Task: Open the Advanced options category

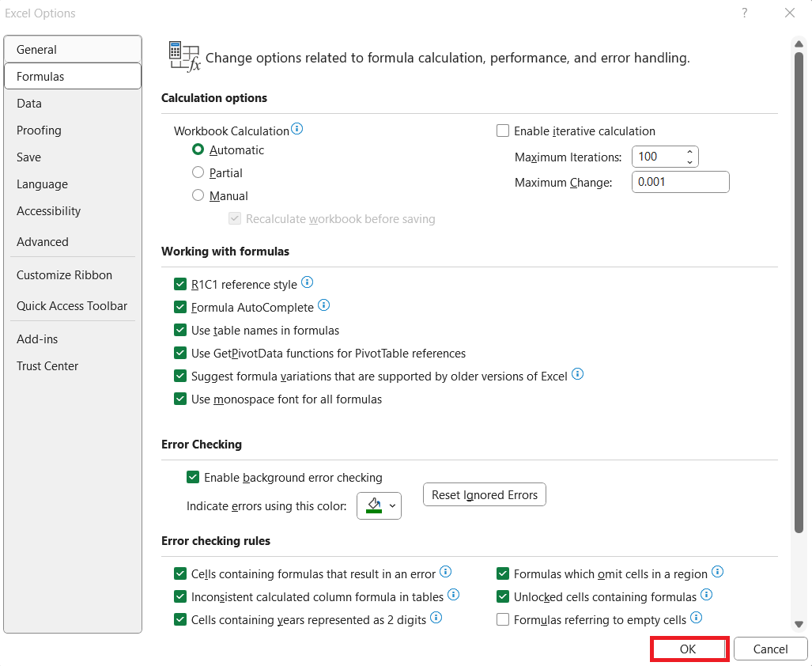Action: pos(73,242)
